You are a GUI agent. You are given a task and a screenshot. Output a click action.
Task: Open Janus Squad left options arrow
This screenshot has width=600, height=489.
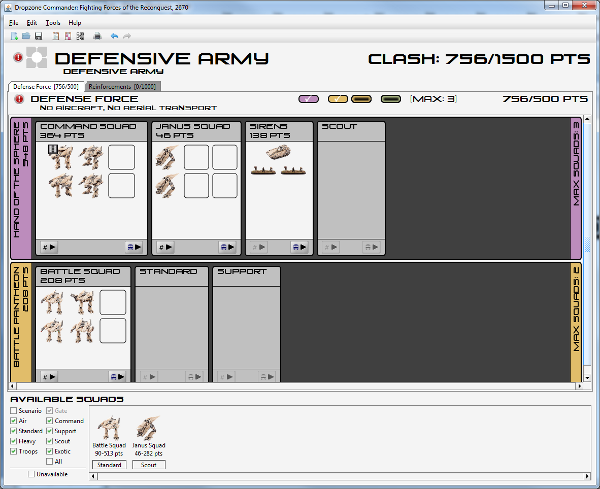click(x=165, y=247)
